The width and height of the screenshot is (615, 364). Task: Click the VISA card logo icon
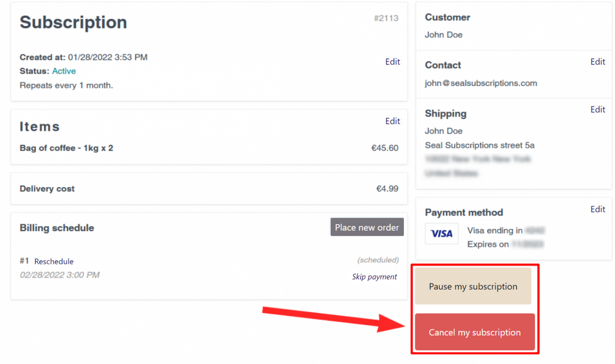[x=441, y=233]
